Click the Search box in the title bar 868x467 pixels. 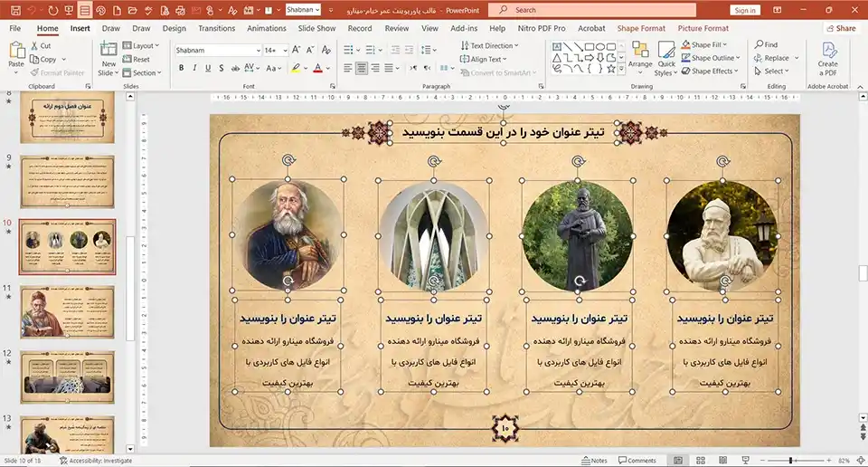click(592, 10)
